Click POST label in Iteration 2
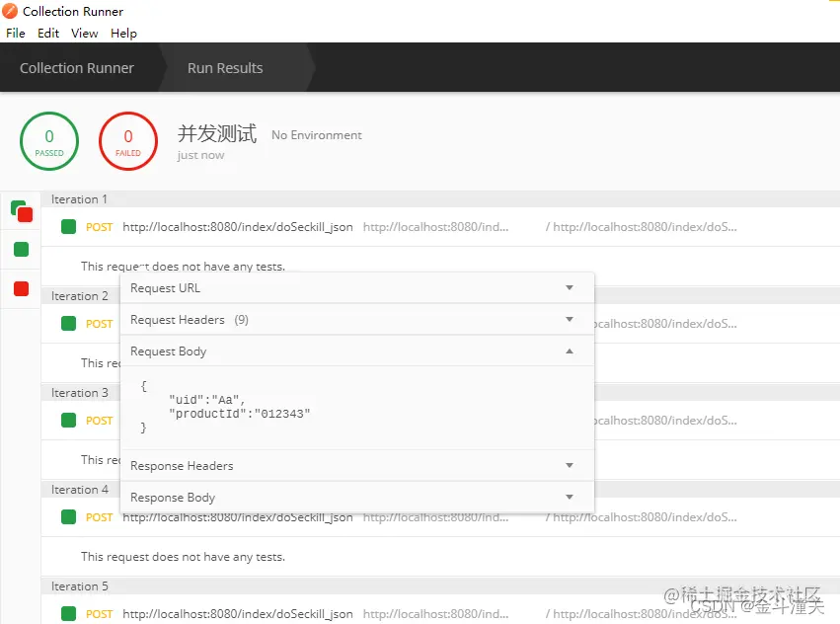The image size is (840, 624). pyautogui.click(x=99, y=324)
